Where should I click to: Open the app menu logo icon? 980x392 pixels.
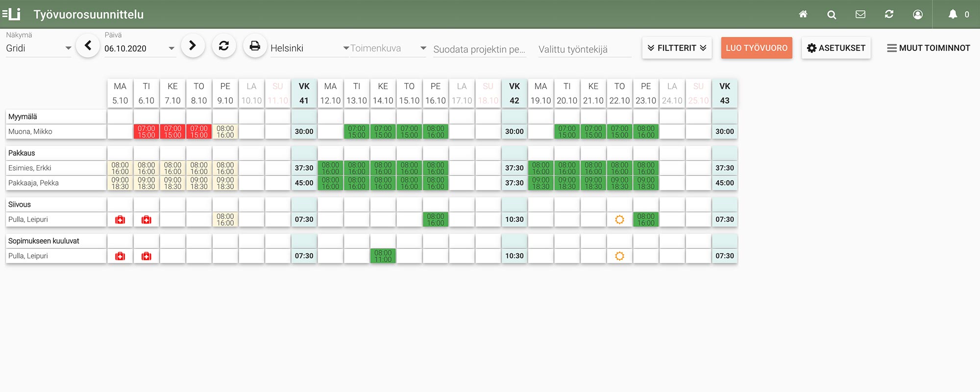click(12, 14)
